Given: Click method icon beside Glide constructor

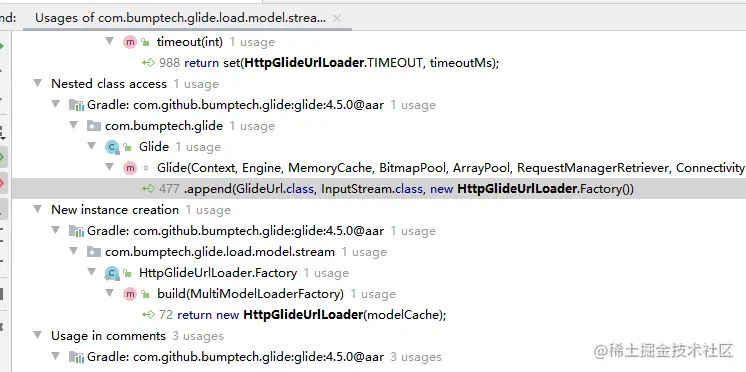Looking at the screenshot, I should click(130, 168).
